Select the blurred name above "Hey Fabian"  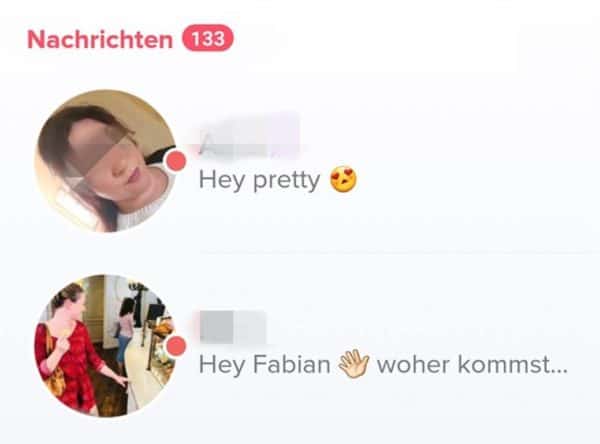[233, 327]
